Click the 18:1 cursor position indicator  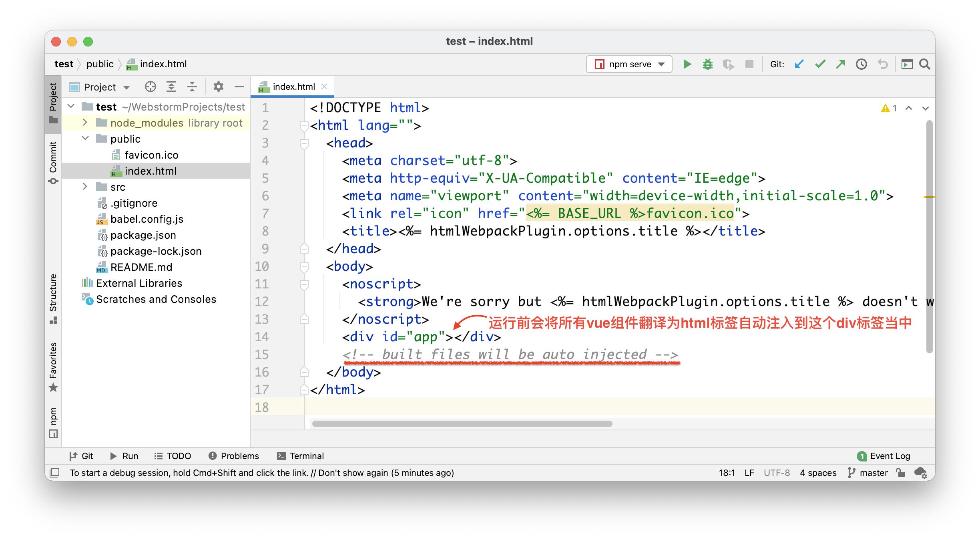coord(727,473)
